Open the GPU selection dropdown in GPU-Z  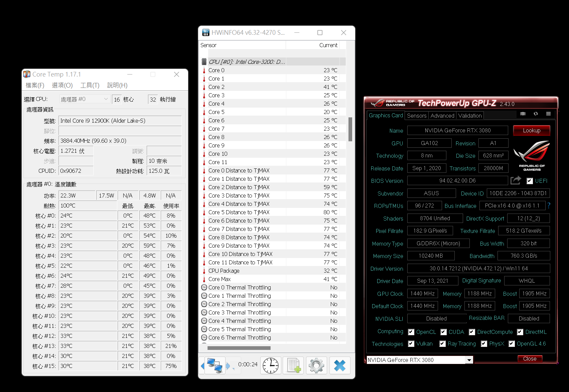[x=469, y=360]
